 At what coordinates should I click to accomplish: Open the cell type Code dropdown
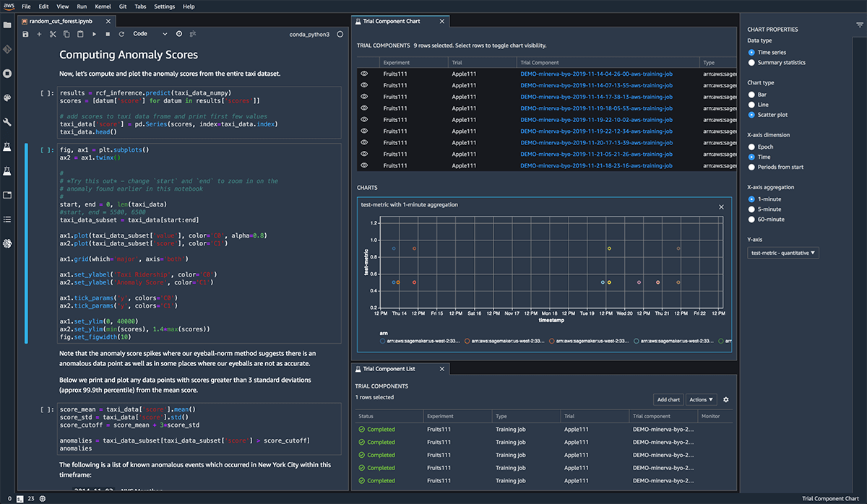[149, 34]
